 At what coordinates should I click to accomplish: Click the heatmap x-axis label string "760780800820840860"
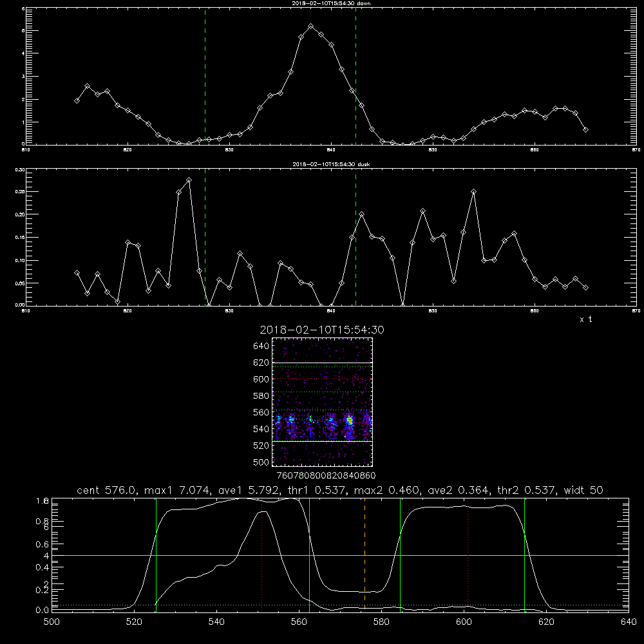coord(326,476)
